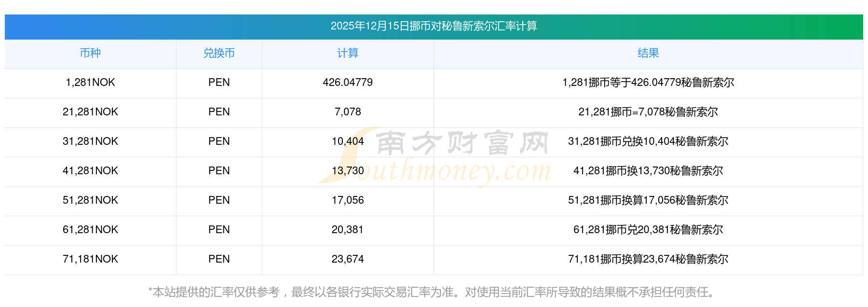Screen dimensions: 868x307
Task: Select the 41,281NOK cell
Action: click(90, 171)
